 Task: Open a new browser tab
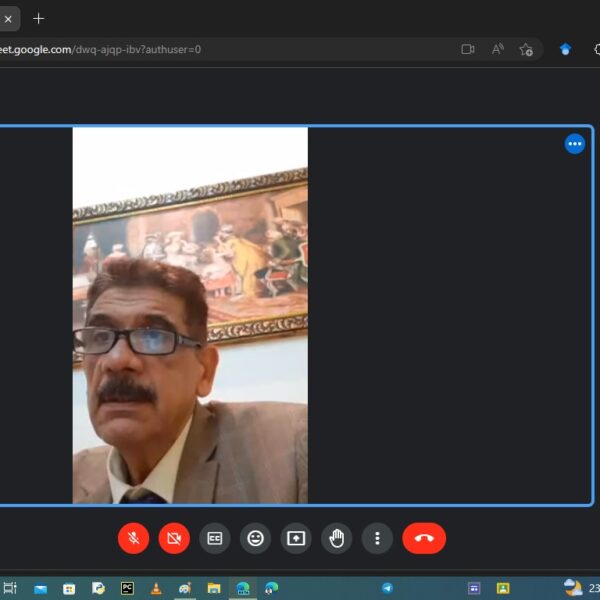click(39, 18)
